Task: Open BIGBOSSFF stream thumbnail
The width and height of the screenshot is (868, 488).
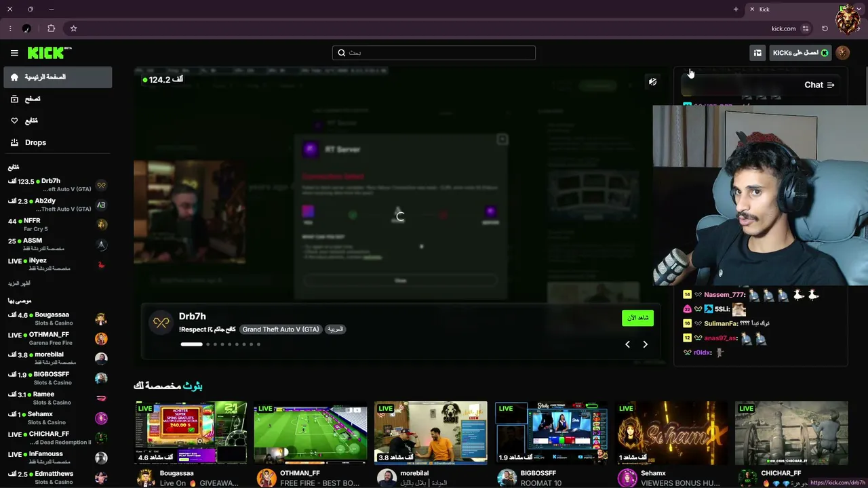Action: (551, 432)
